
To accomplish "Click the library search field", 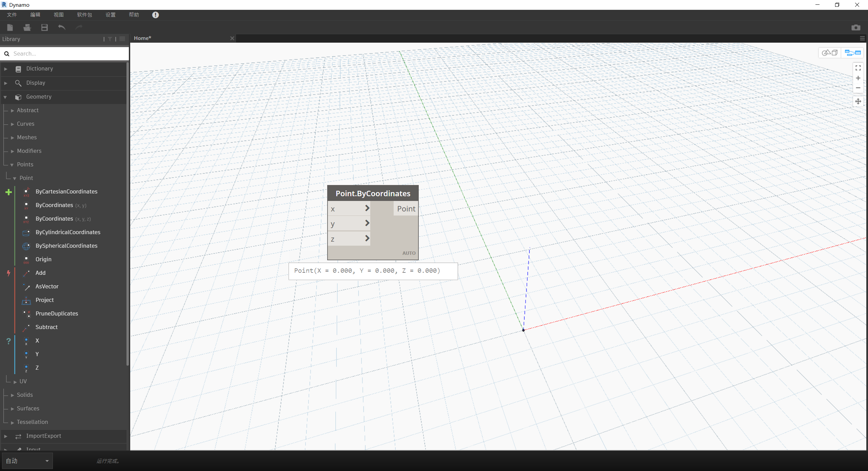I will tap(68, 54).
